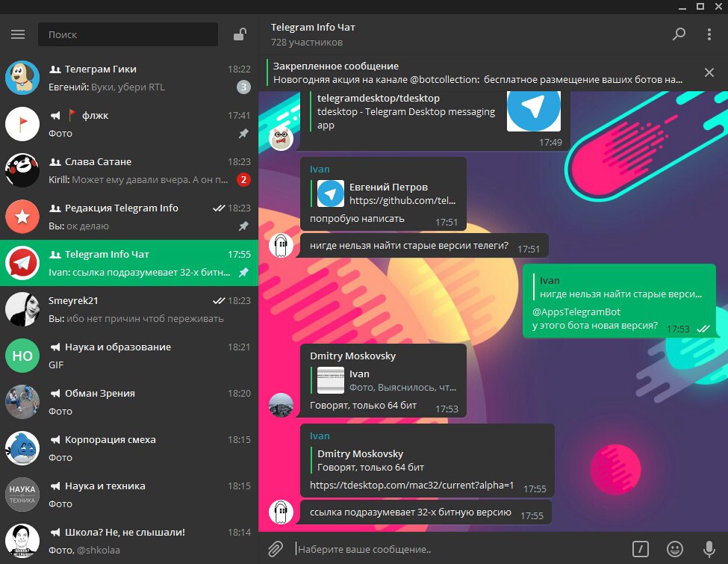Open the telegramdesktop/tdesktop link preview title

pos(379,98)
